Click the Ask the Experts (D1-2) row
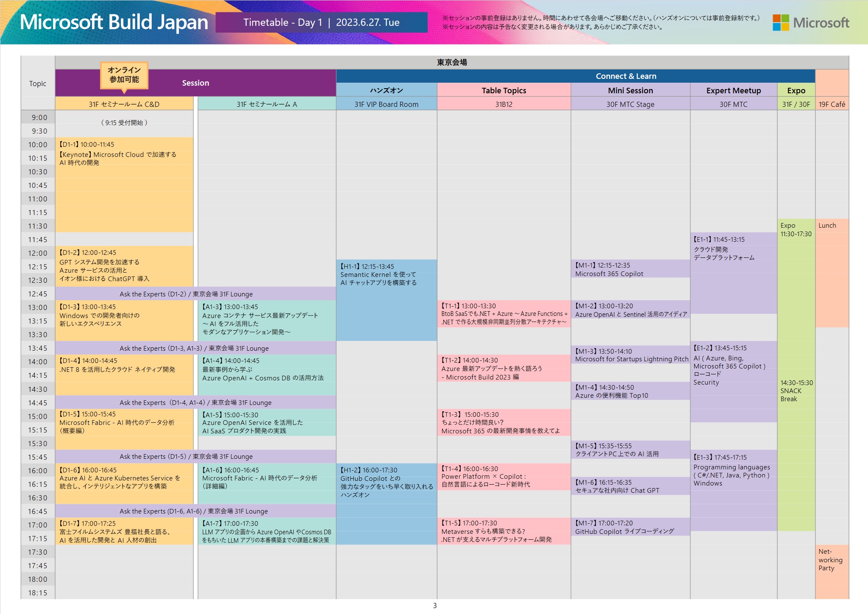 click(186, 294)
